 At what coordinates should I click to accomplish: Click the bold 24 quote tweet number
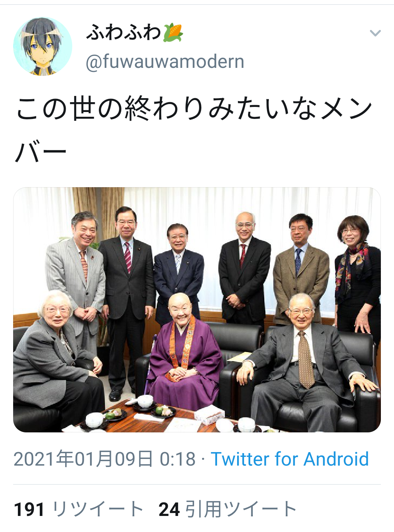click(x=169, y=509)
